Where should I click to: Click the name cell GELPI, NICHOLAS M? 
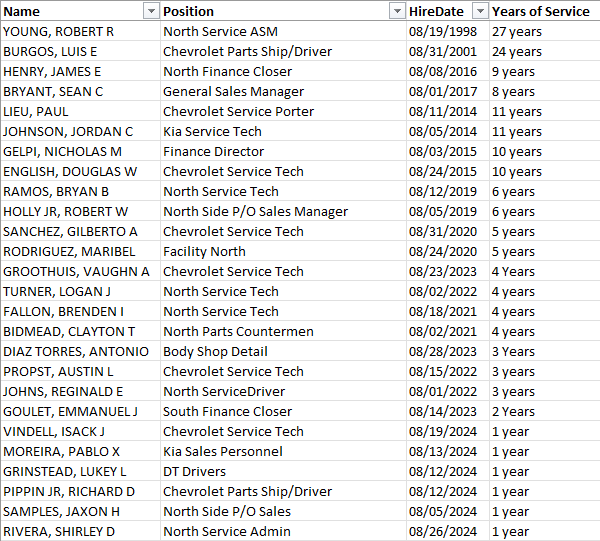(62, 151)
